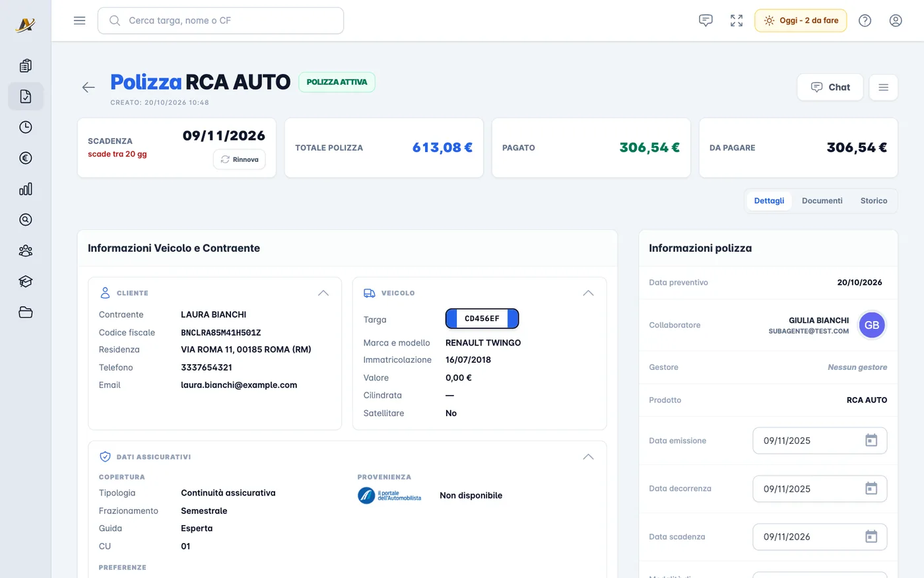Click the CD456EF license plate

[x=482, y=318]
